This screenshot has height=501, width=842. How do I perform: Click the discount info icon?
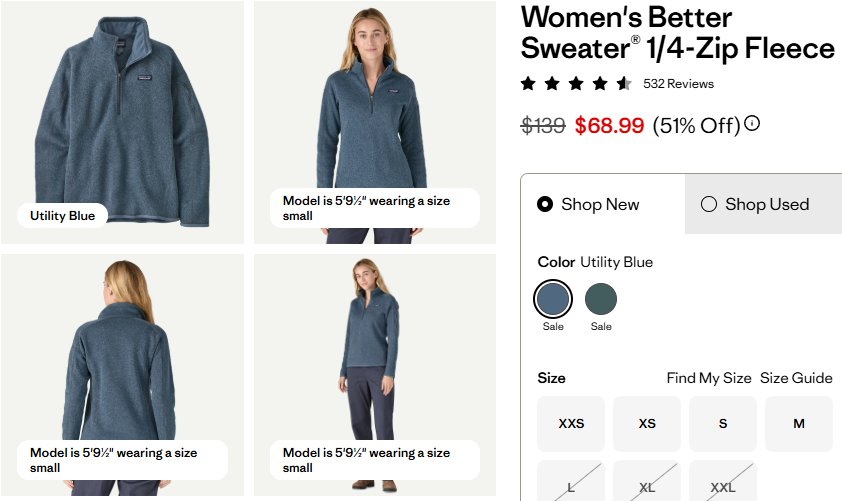pyautogui.click(x=752, y=124)
